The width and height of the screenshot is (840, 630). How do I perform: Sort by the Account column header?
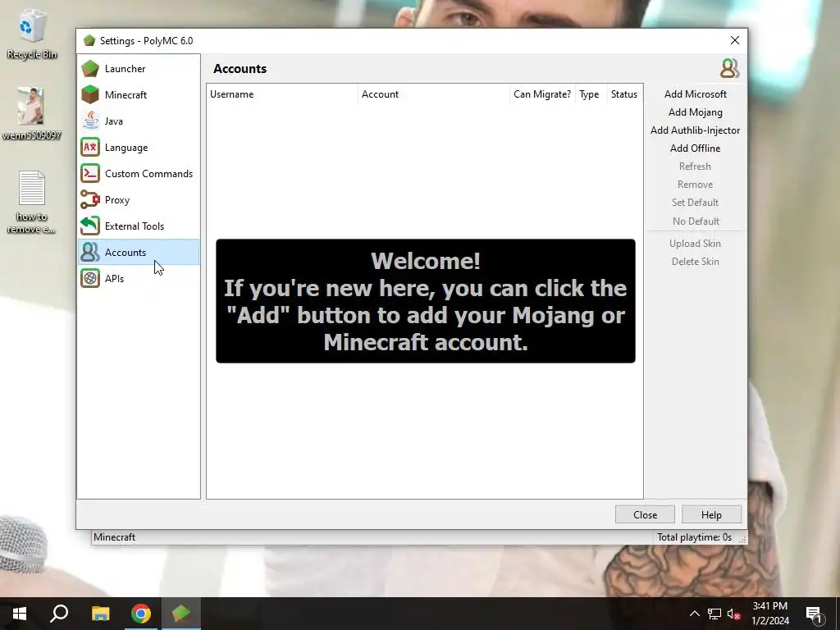pyautogui.click(x=434, y=94)
